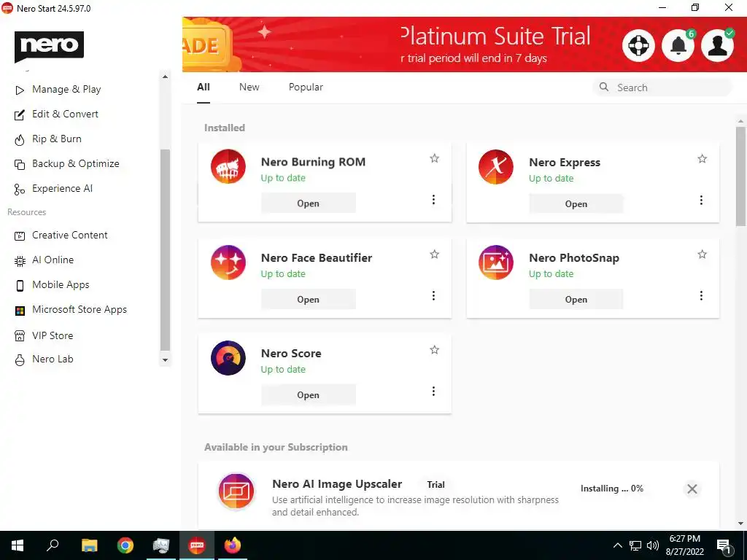This screenshot has width=747, height=560.
Task: Favorite Nero Express with star
Action: click(x=703, y=158)
